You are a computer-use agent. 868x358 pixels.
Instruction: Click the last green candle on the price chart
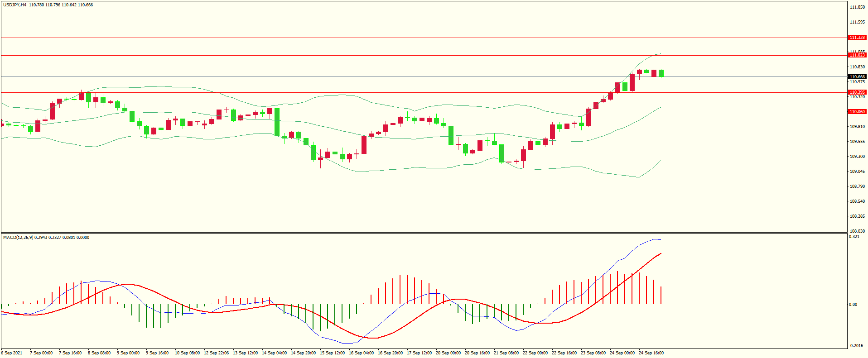661,73
